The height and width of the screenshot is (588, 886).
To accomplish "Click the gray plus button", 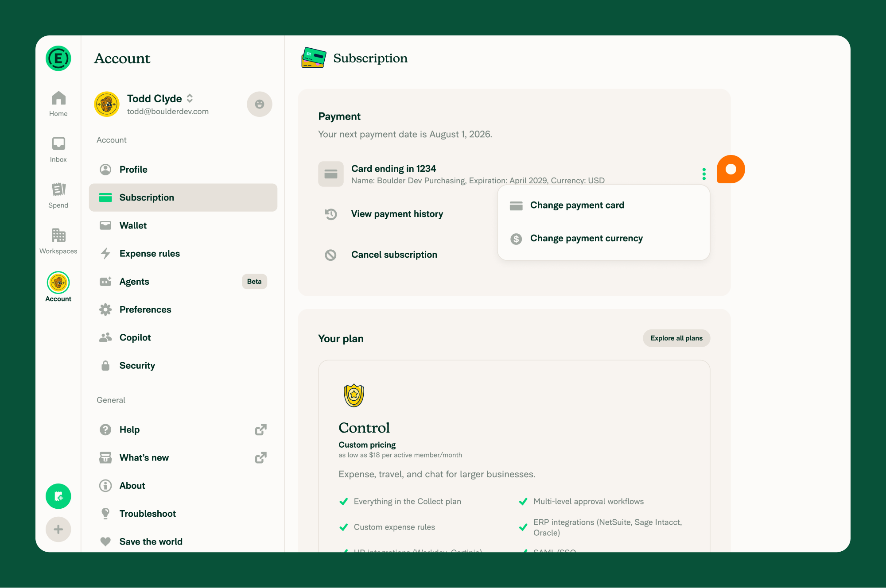I will tap(58, 529).
